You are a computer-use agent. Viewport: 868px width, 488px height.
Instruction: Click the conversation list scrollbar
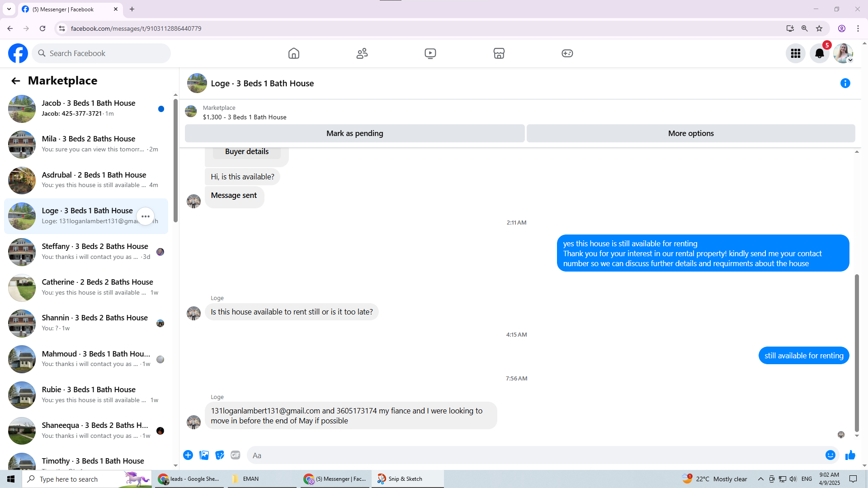175,160
